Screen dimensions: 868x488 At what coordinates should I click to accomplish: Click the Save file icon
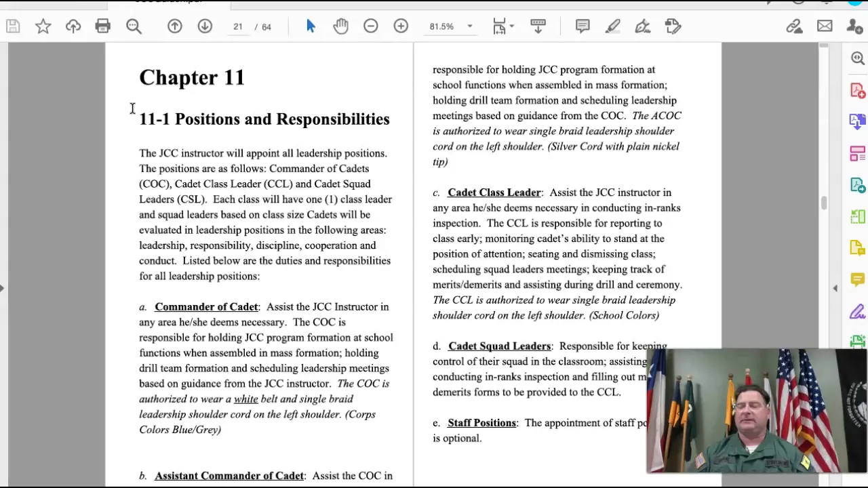pos(13,26)
